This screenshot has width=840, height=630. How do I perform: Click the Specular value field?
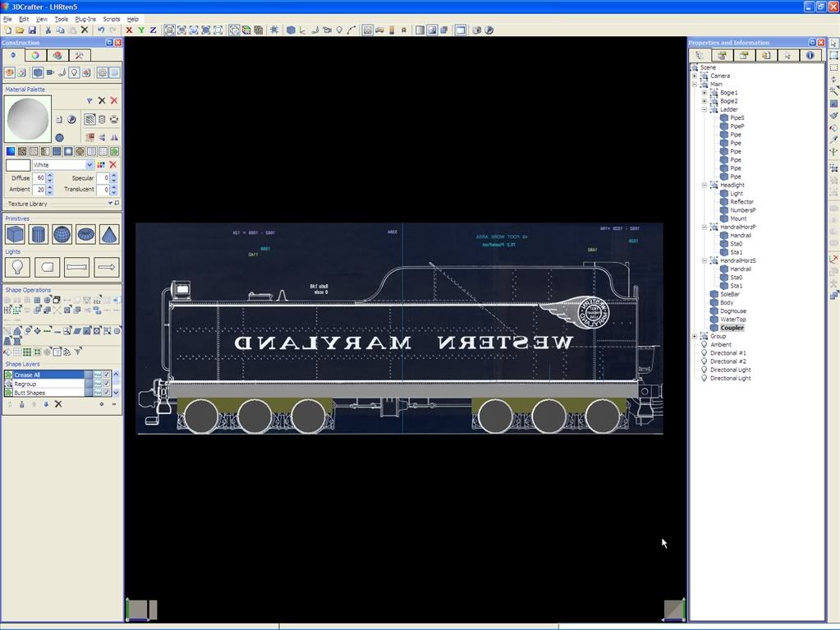pos(103,177)
